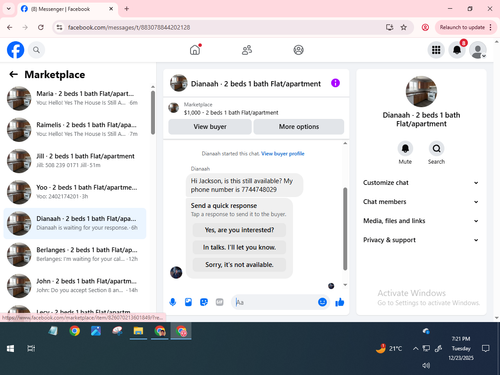
Task: Click the large Dianaah profile picture in right panel
Action: tap(421, 92)
